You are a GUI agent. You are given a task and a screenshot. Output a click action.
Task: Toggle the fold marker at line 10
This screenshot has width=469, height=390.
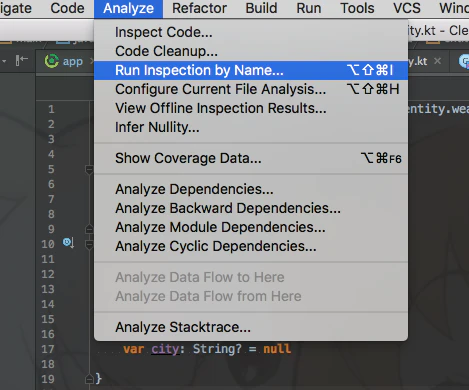coord(89,245)
